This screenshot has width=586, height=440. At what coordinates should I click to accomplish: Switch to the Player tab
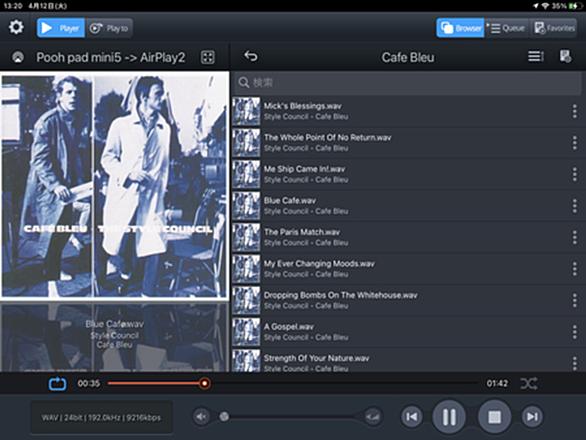point(61,28)
